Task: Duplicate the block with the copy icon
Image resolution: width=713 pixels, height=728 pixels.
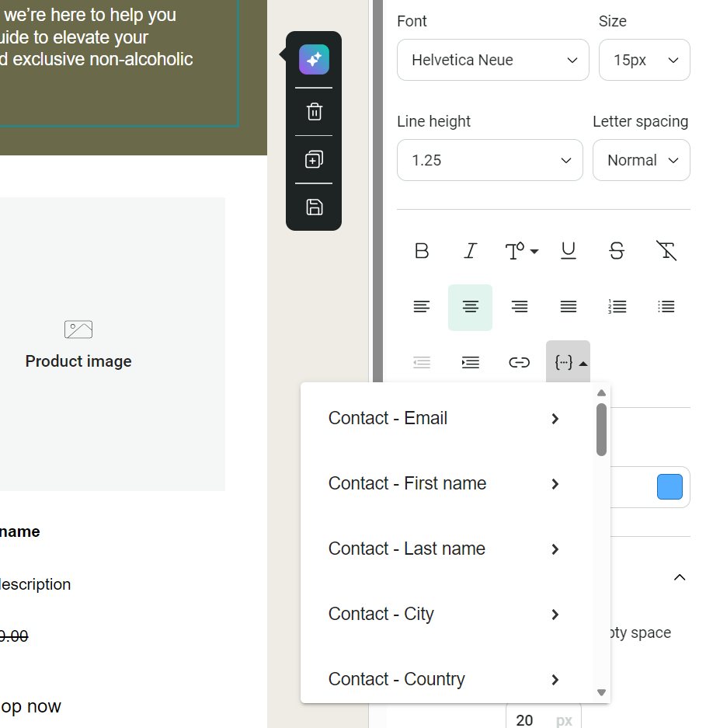Action: 313,159
